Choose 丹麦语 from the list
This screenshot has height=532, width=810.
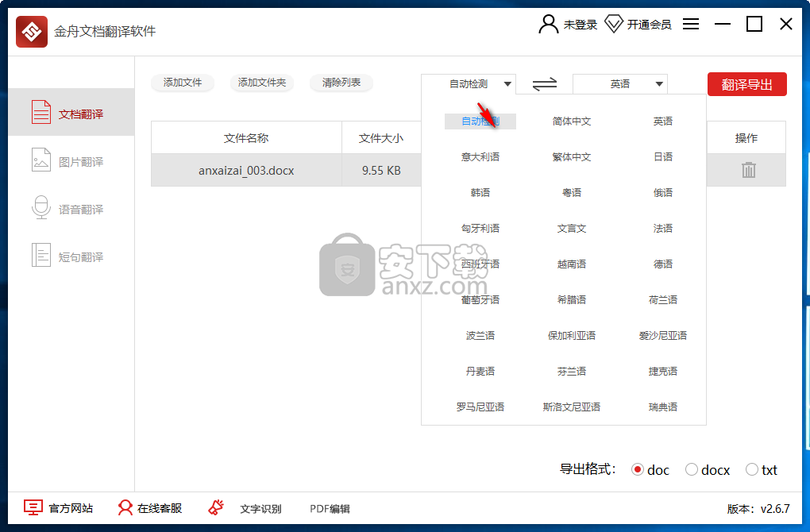click(480, 372)
